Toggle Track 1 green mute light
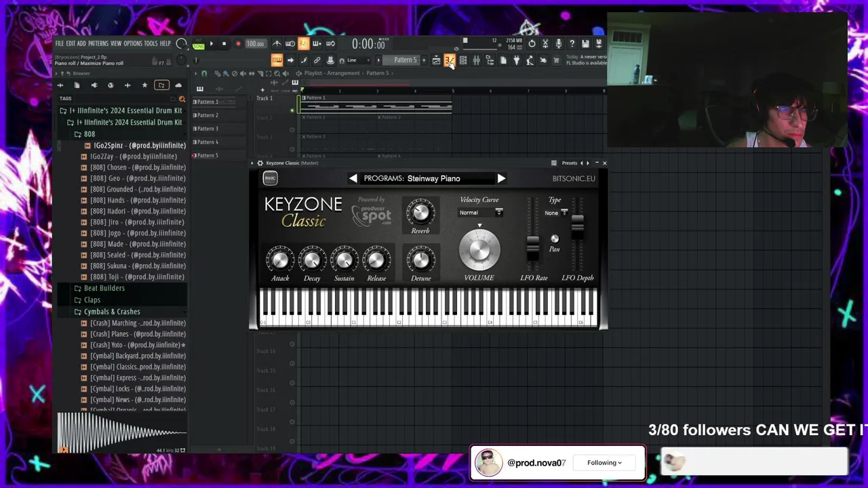Screen dimensions: 868x488 [x=292, y=110]
